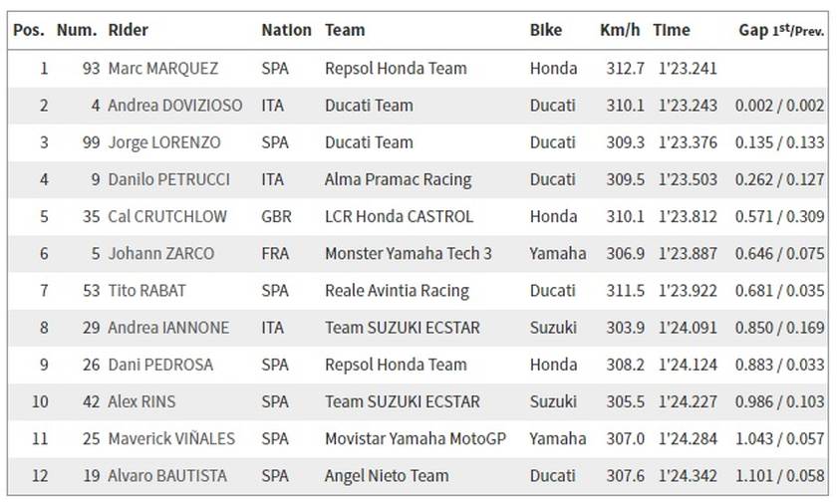Select the Dani PEDROSA rider name
Image resolution: width=837 pixels, height=504 pixels.
pyautogui.click(x=160, y=365)
